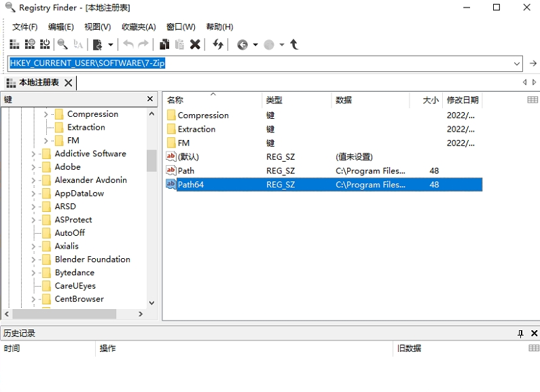Select the (默认) value row

[324, 157]
